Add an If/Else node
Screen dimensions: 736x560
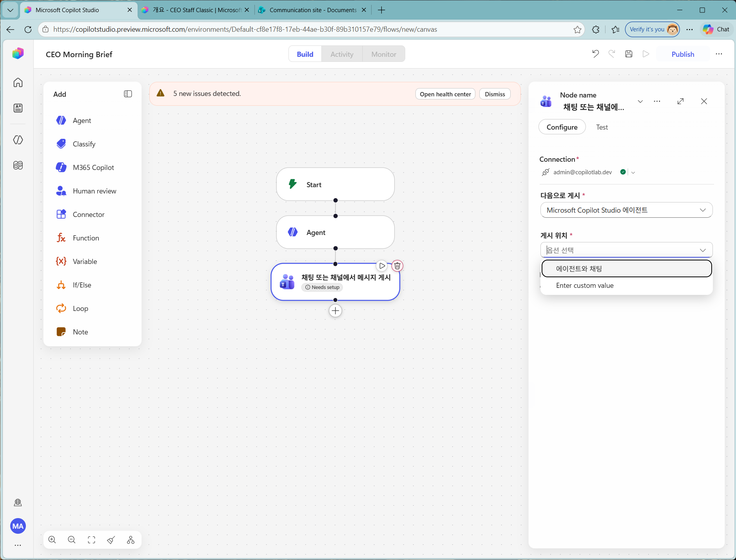(92, 285)
